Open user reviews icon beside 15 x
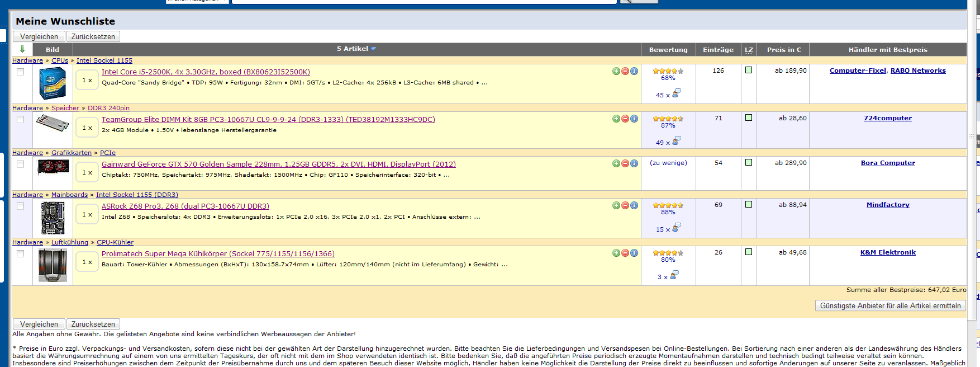 [x=676, y=228]
